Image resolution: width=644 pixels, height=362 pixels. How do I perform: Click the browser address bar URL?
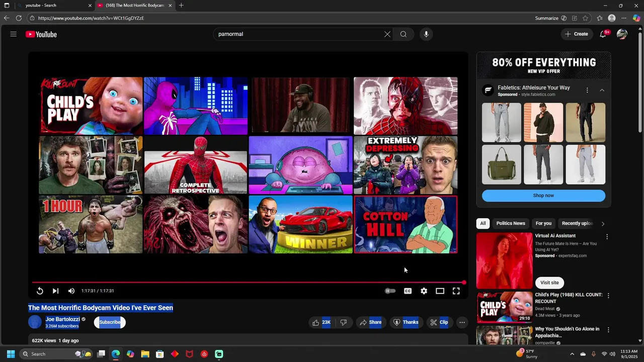[91, 18]
